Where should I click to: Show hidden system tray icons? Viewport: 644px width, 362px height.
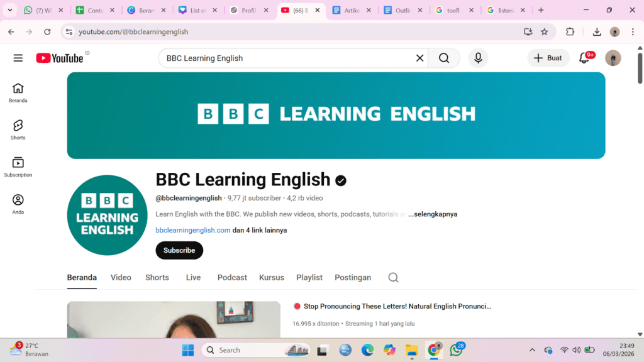pyautogui.click(x=532, y=350)
